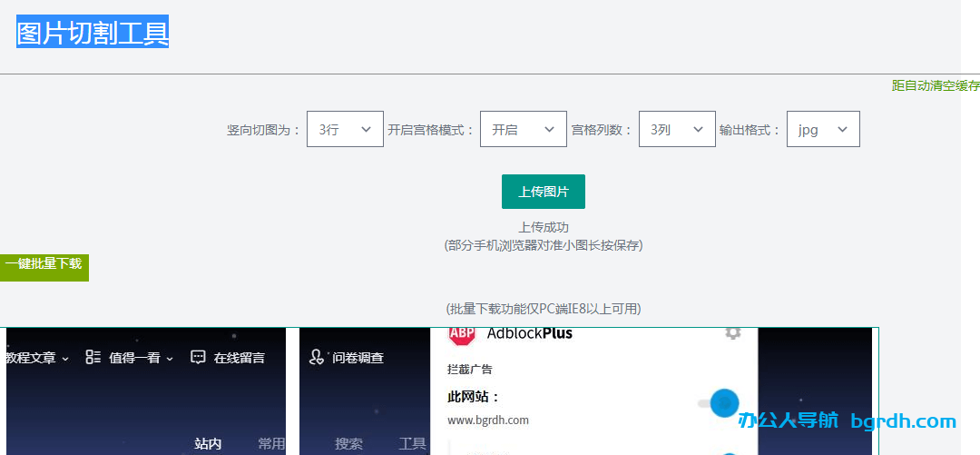Click the first sliced image thumbnail

145,400
